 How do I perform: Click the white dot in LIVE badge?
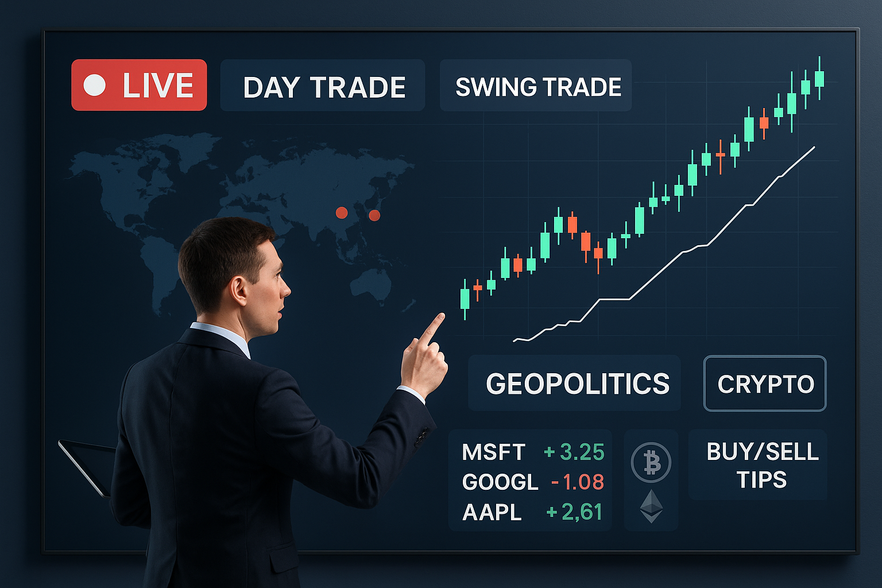(95, 85)
